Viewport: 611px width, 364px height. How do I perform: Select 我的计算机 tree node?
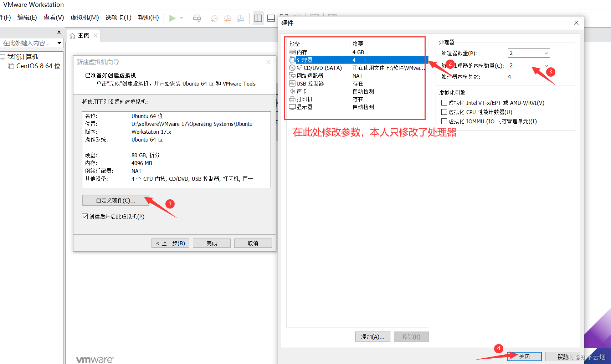[22, 57]
